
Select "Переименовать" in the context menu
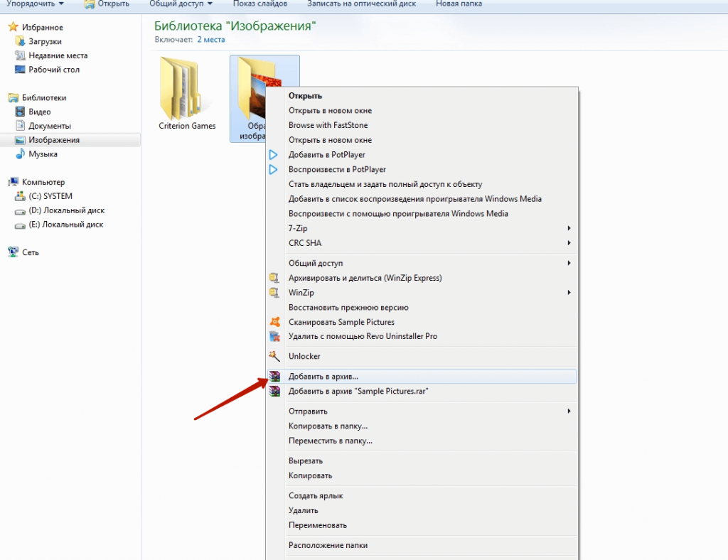pyautogui.click(x=317, y=525)
